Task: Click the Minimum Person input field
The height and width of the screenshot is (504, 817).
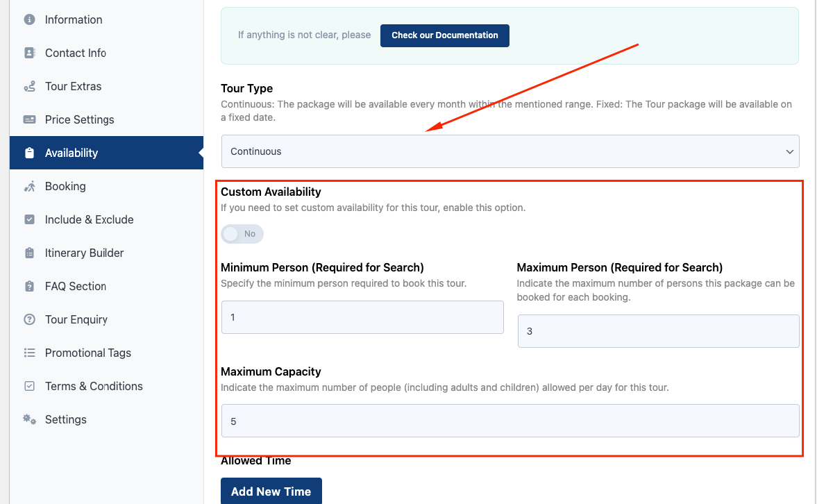Action: click(x=362, y=317)
